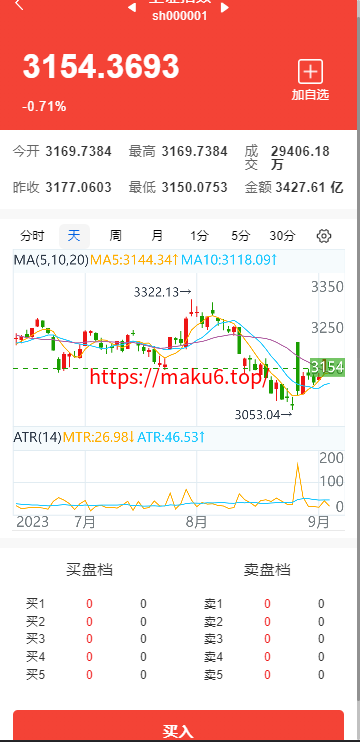Image resolution: width=360 pixels, height=742 pixels.
Task: Click the 3250 price axis label
Action: [x=327, y=327]
